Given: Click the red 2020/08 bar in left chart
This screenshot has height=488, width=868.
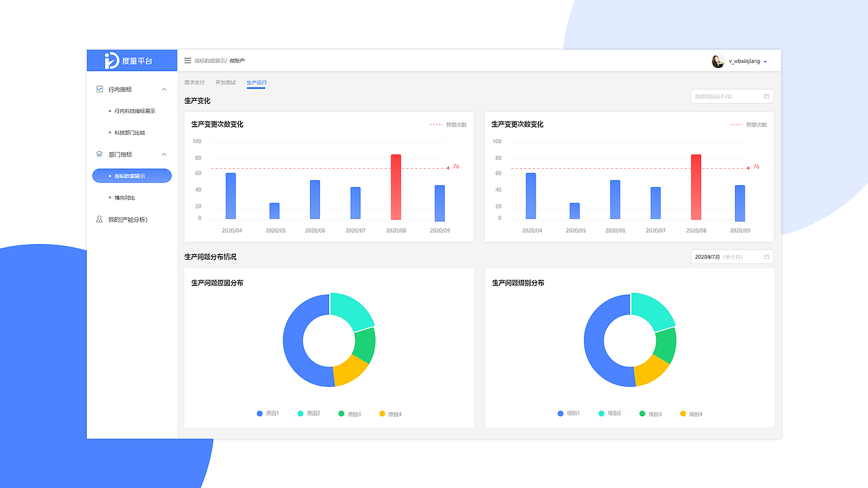Looking at the screenshot, I should coord(396,187).
